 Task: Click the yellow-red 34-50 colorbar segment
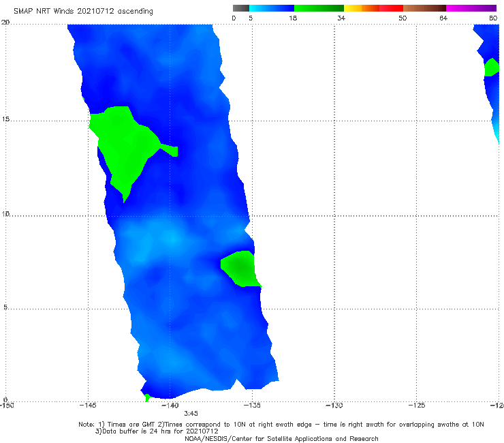373,8
